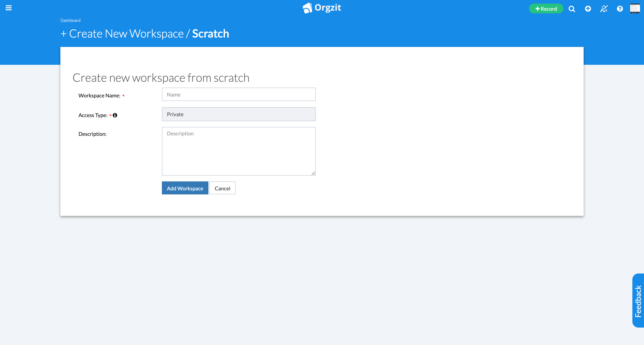644x345 pixels.
Task: Click the upload arrow circle icon
Action: click(x=588, y=9)
